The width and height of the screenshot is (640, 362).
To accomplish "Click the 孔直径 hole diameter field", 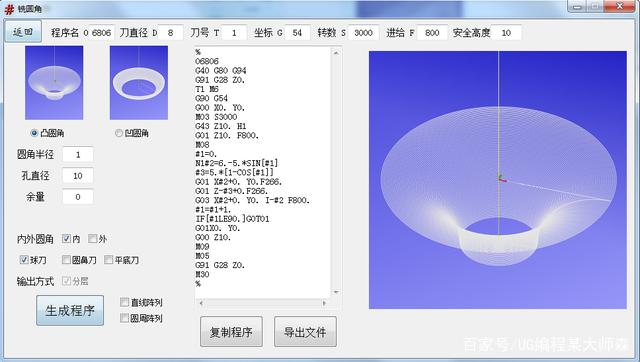I will coord(78,176).
